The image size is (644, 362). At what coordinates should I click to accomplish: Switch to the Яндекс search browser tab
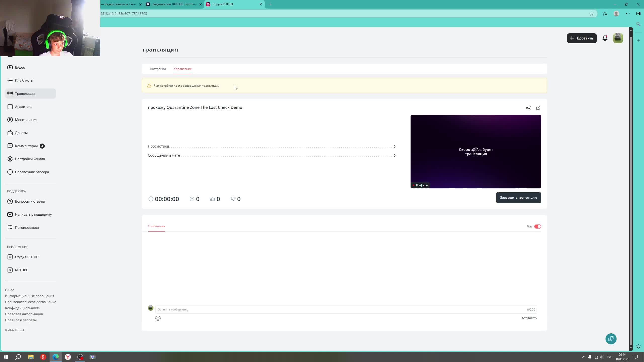click(120, 4)
